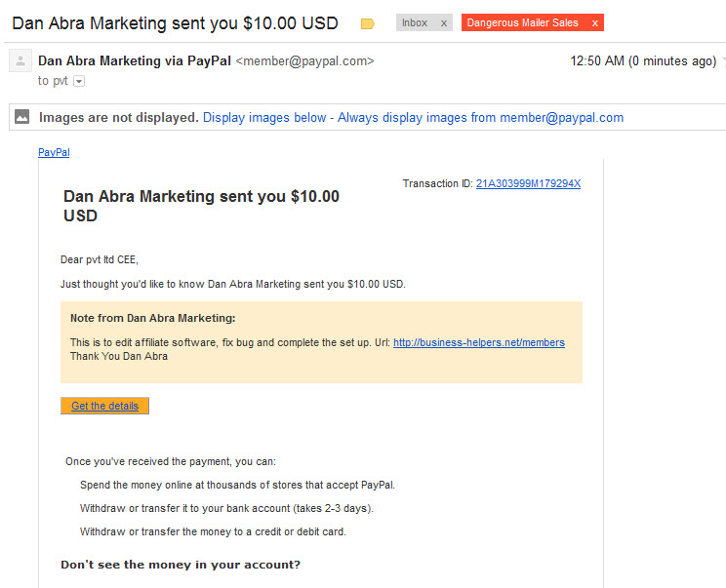Open the Dangerous Mailer Sales label
This screenshot has width=726, height=588.
pyautogui.click(x=522, y=22)
